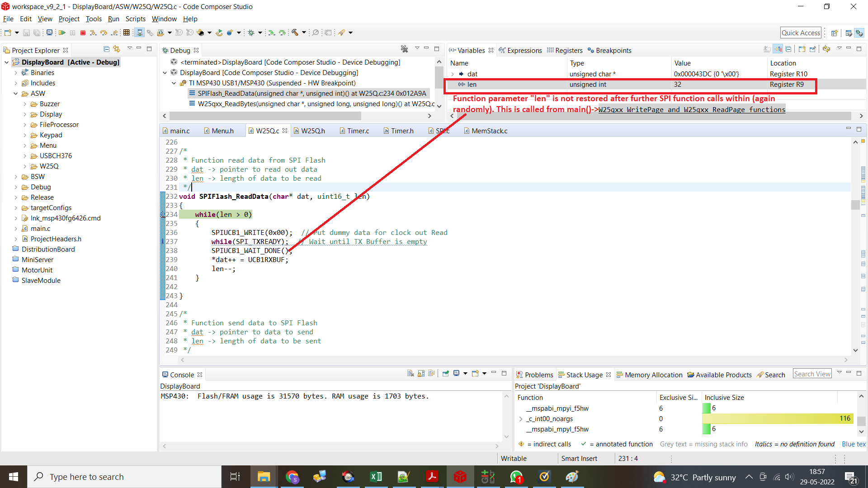Image resolution: width=868 pixels, height=488 pixels.
Task: Click the Step Into icon
Action: coord(93,33)
